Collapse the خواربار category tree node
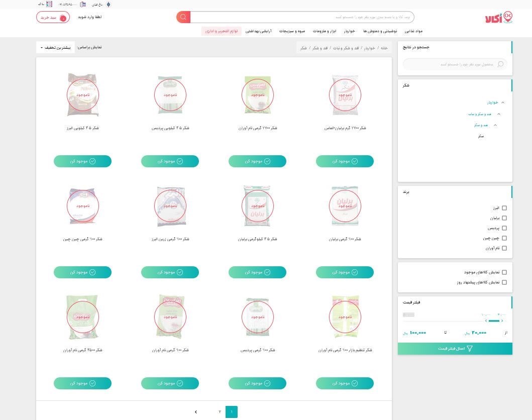The width and height of the screenshot is (532, 420). coord(503,102)
